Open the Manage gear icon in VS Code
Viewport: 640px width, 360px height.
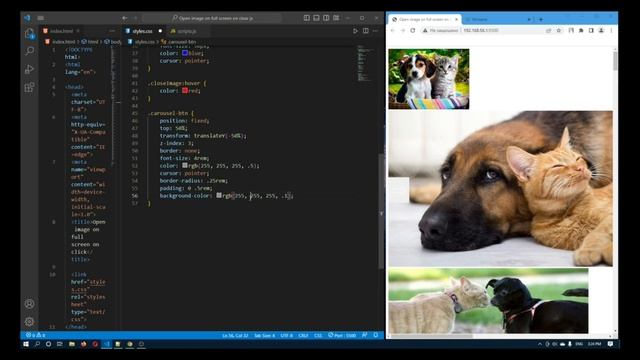coord(29,322)
